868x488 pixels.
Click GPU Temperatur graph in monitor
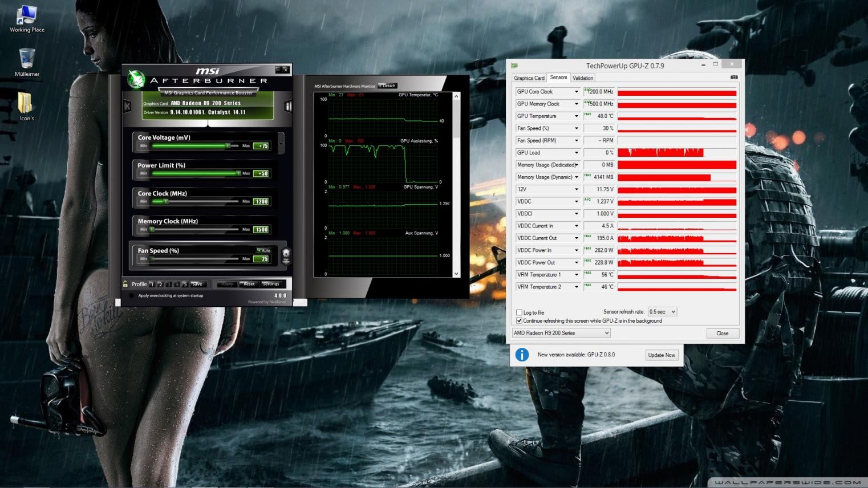click(x=383, y=117)
